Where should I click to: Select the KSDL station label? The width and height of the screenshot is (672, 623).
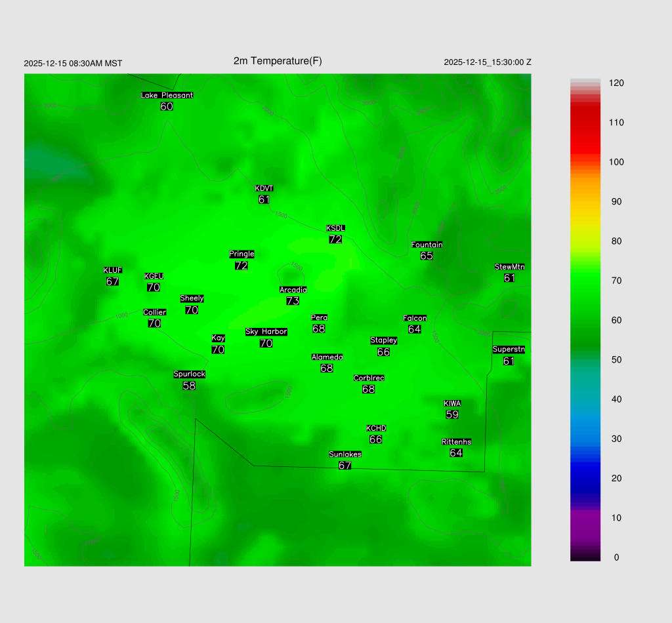(x=335, y=228)
